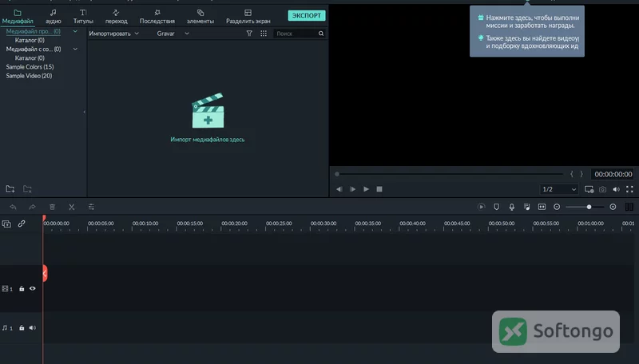Click the 00:00:30:00 ruler mark

point(323,224)
